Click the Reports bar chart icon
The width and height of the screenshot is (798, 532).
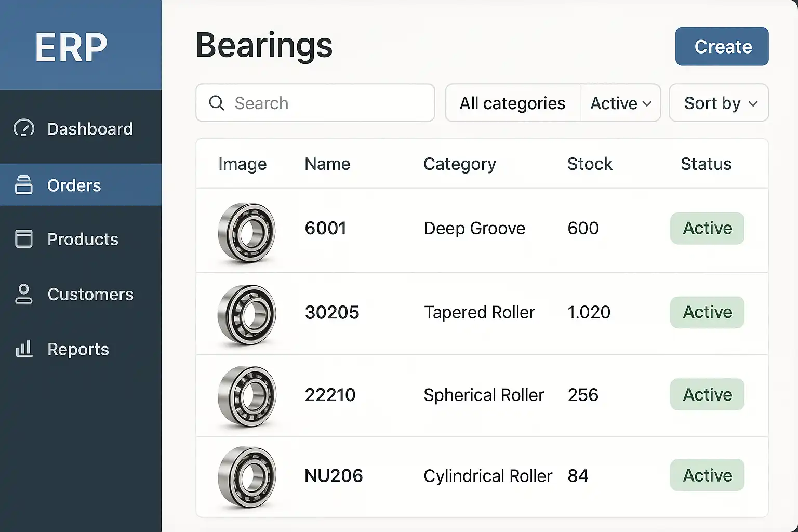(x=24, y=349)
